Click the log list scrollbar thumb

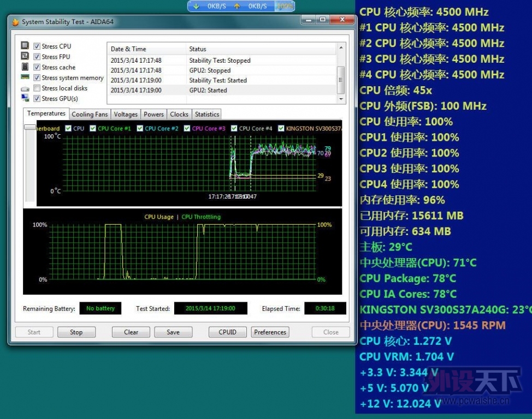341,80
